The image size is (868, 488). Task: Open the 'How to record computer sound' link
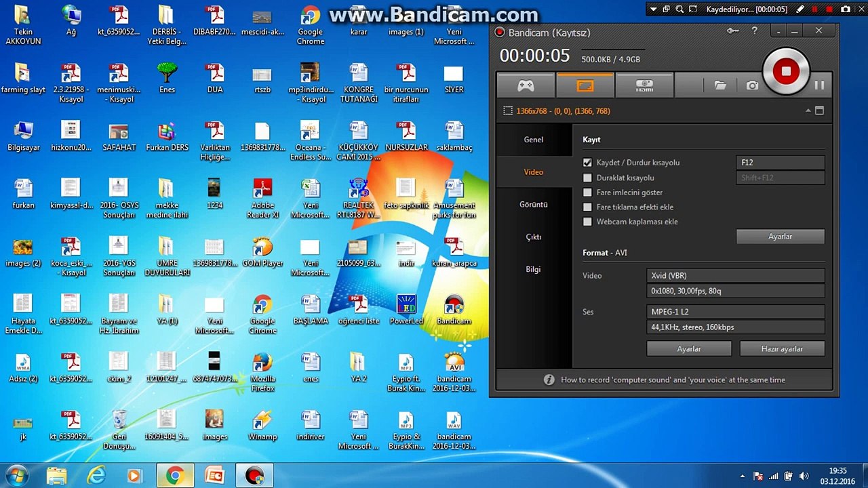click(x=673, y=380)
